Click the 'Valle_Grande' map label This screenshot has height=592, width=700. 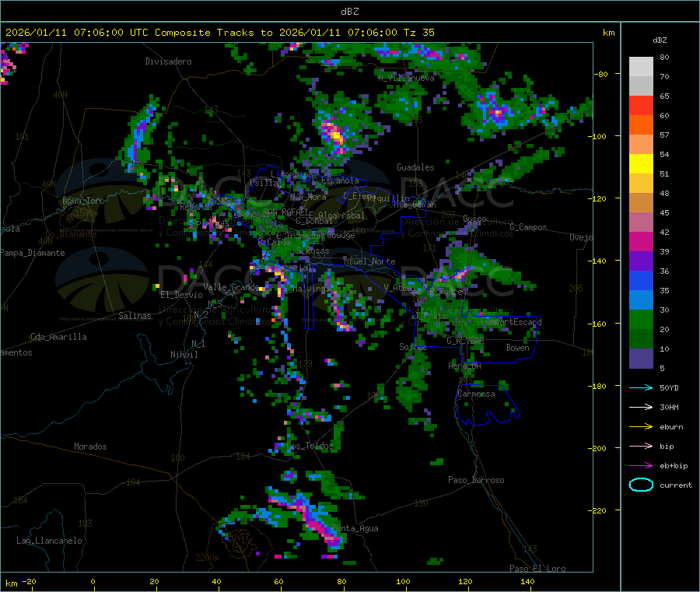click(231, 287)
